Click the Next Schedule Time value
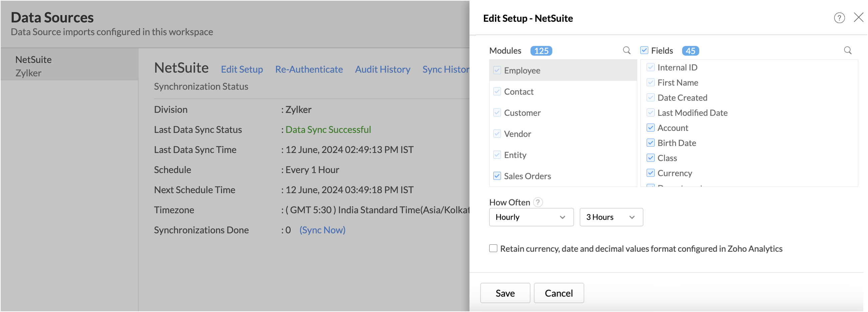 tap(349, 190)
